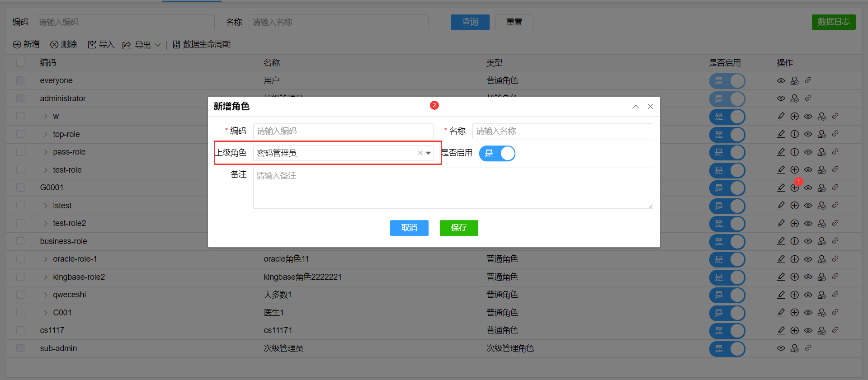Click the edit pencil icon for C001 row
This screenshot has width=868, height=380.
(x=781, y=313)
